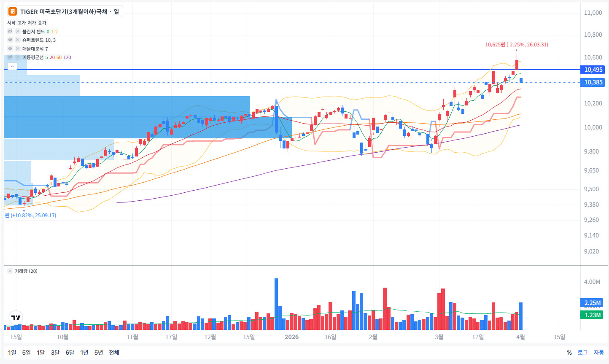The width and height of the screenshot is (609, 364).
Task: Select the 1년 time range
Action: (84, 353)
